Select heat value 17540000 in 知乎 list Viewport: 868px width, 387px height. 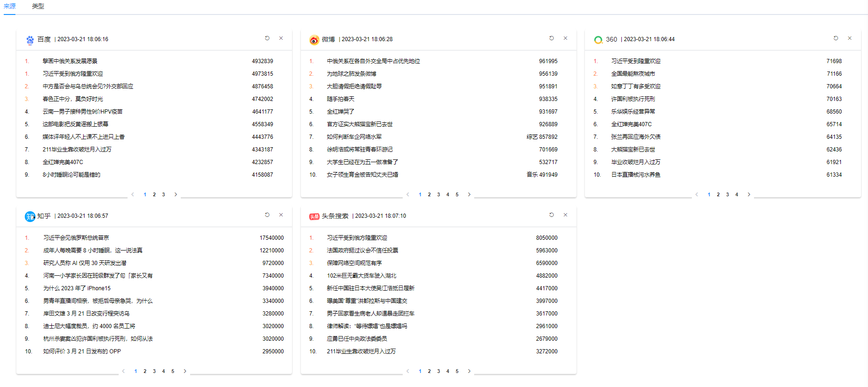pyautogui.click(x=271, y=238)
